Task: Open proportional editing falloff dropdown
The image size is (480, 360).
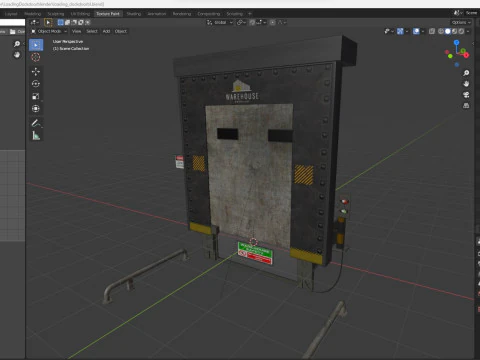Action: pos(282,22)
